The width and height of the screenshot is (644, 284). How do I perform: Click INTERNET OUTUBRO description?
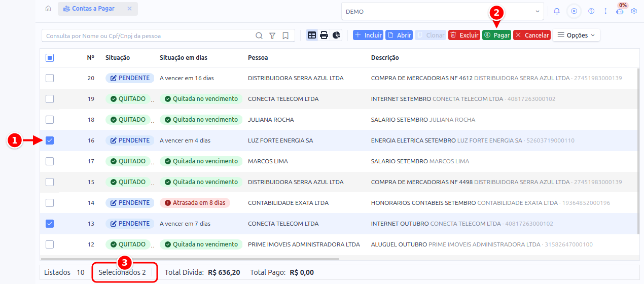[400, 224]
